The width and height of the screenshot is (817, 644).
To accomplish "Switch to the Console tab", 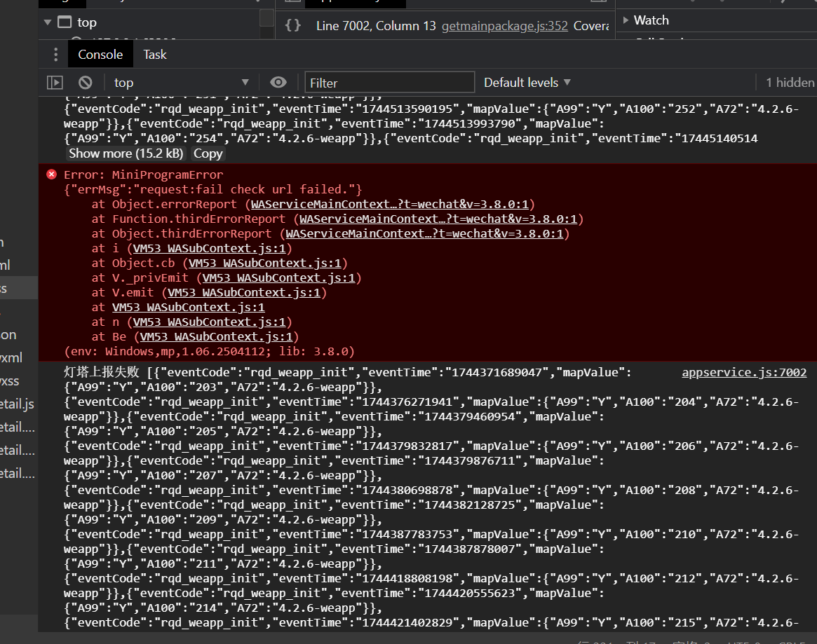I will tap(100, 55).
